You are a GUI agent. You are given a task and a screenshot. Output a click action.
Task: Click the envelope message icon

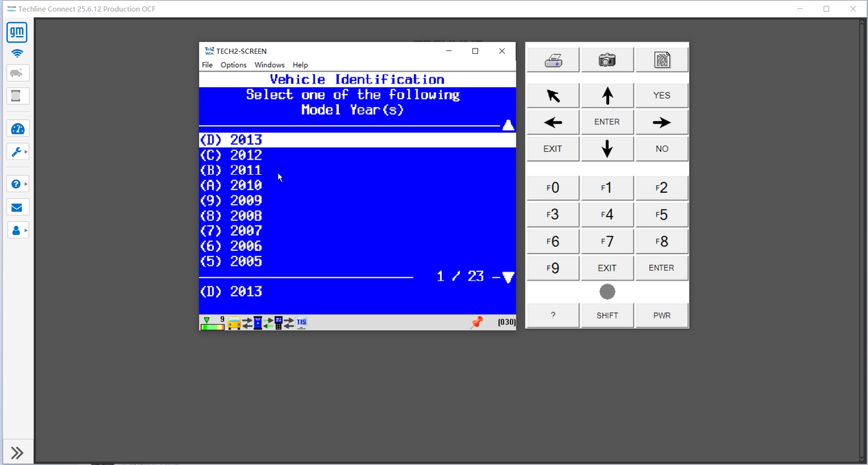click(x=17, y=207)
